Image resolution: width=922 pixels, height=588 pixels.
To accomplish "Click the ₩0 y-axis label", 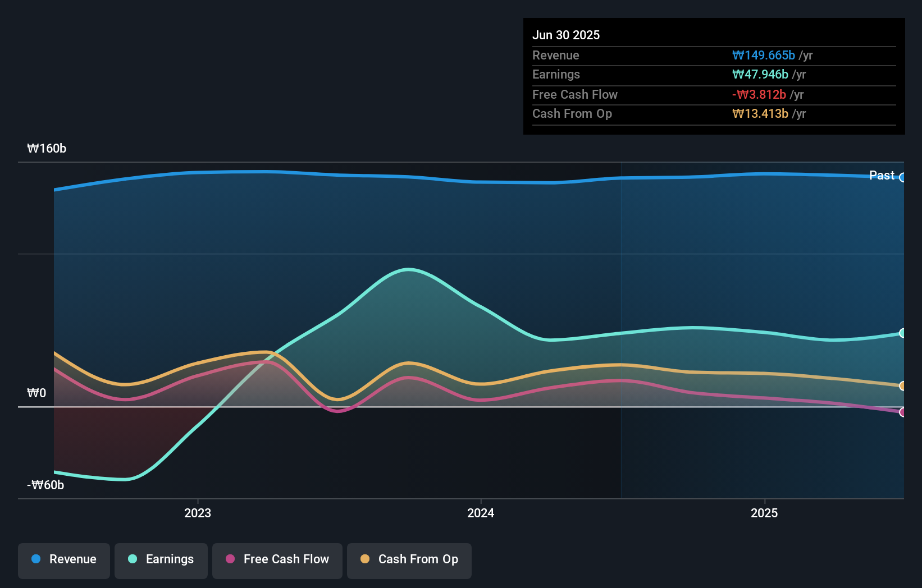I will (36, 393).
